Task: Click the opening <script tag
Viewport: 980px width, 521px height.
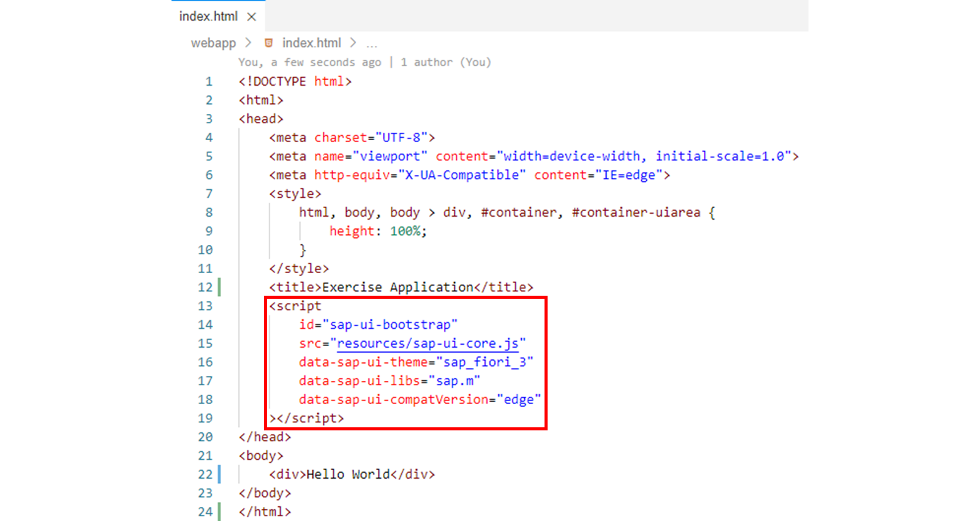Action: click(x=295, y=306)
